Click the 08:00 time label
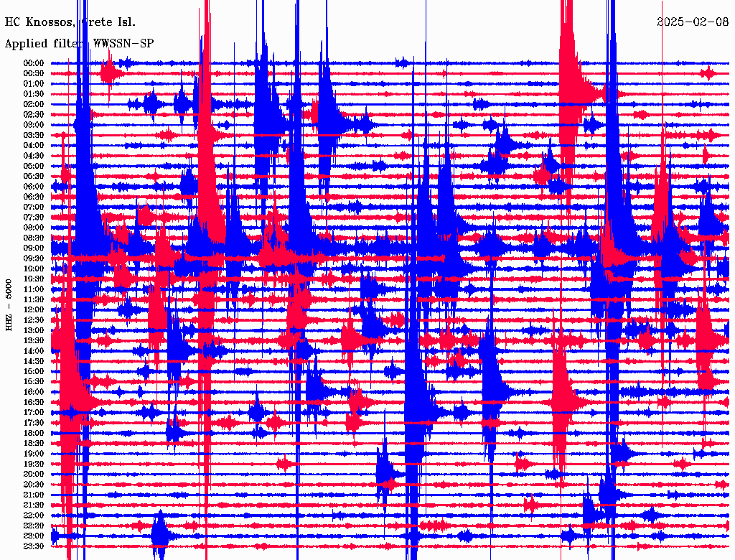 34,228
